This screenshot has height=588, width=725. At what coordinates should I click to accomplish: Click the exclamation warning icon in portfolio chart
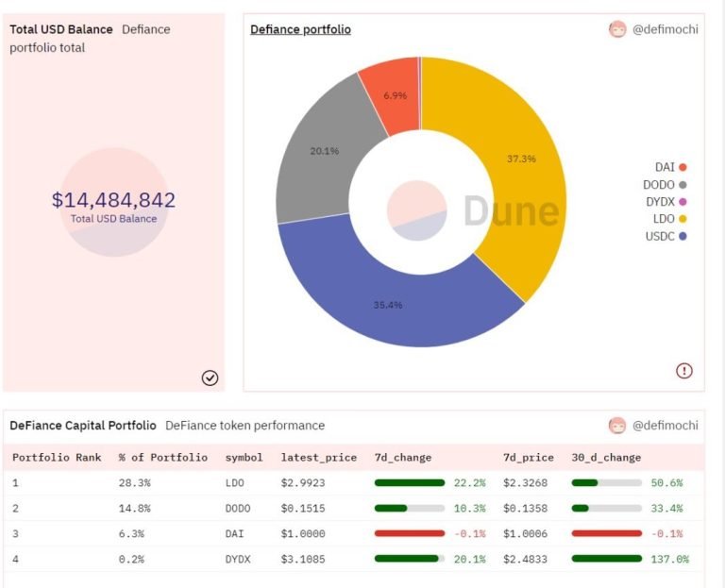[x=684, y=370]
